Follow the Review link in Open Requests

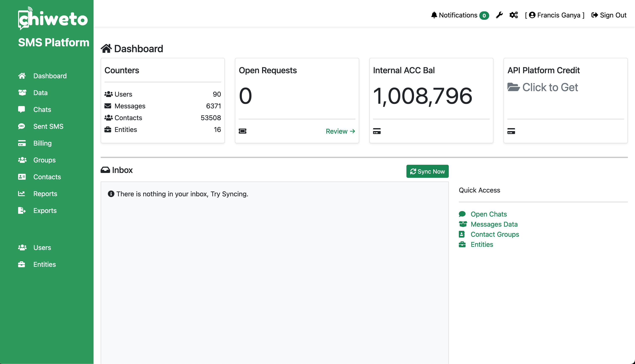pos(340,131)
